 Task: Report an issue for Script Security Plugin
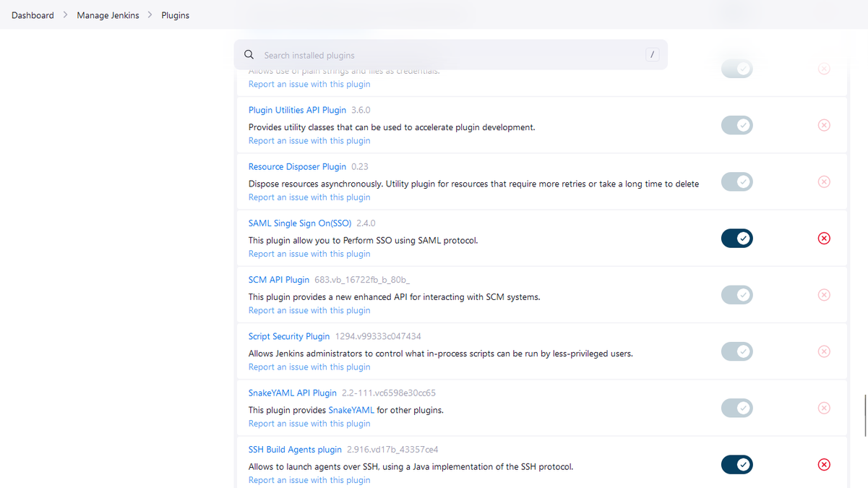(x=309, y=367)
